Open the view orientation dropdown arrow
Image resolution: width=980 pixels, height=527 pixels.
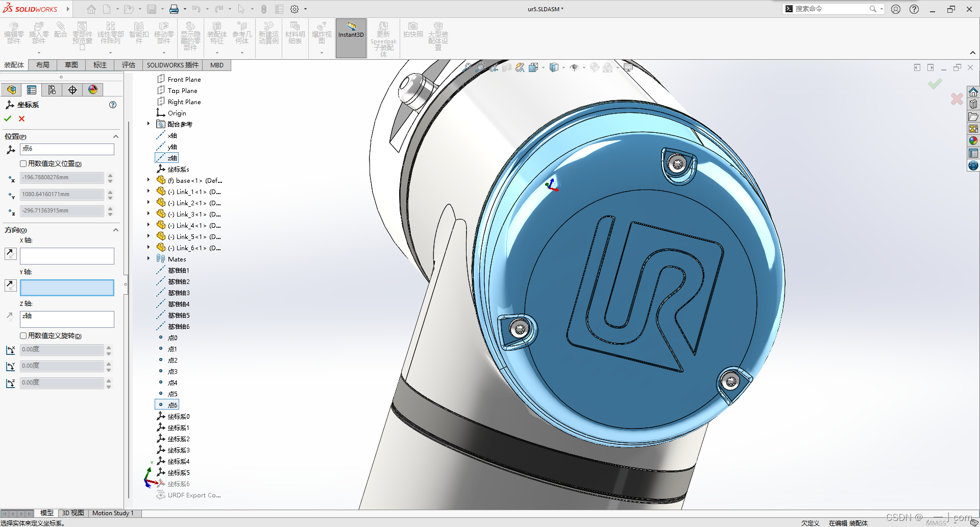click(x=563, y=67)
